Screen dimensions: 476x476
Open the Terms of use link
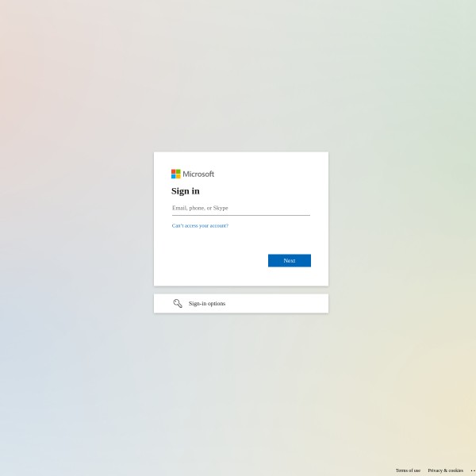(x=408, y=470)
